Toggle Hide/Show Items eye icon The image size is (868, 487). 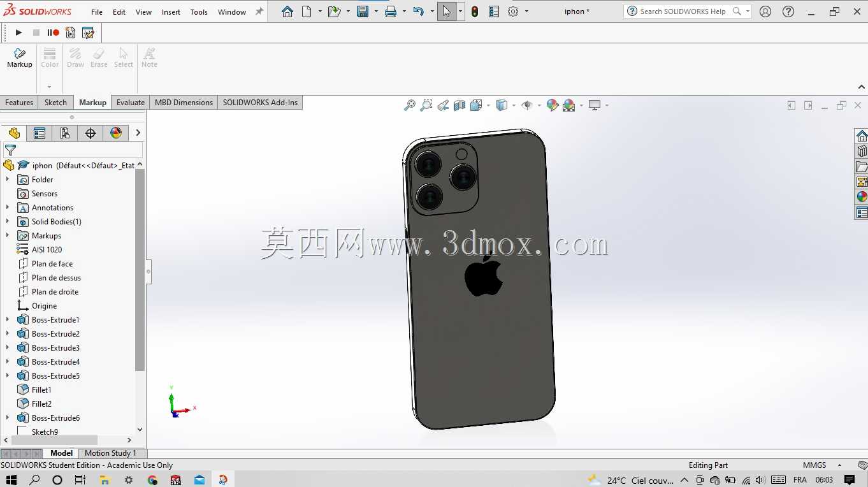[527, 105]
